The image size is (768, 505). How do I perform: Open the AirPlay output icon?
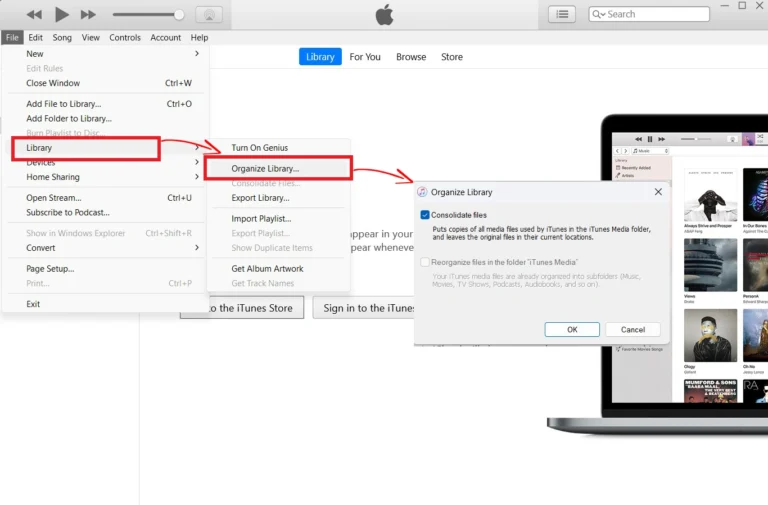(x=209, y=15)
